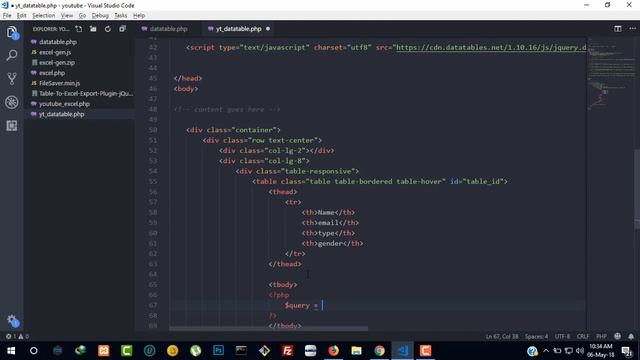The image size is (640, 360).
Task: Open notifications bell in status bar
Action: click(x=631, y=336)
